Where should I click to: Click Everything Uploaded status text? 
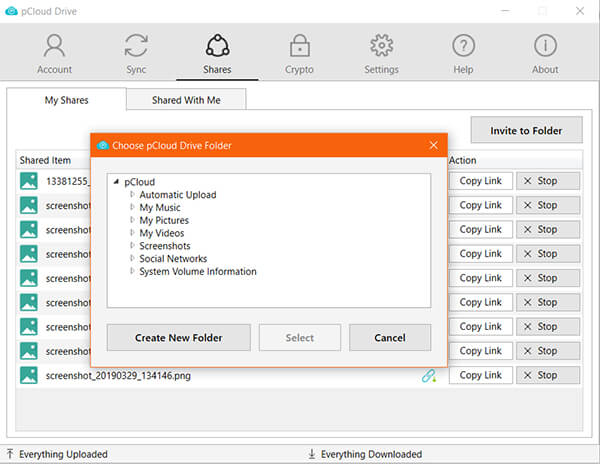coord(63,454)
